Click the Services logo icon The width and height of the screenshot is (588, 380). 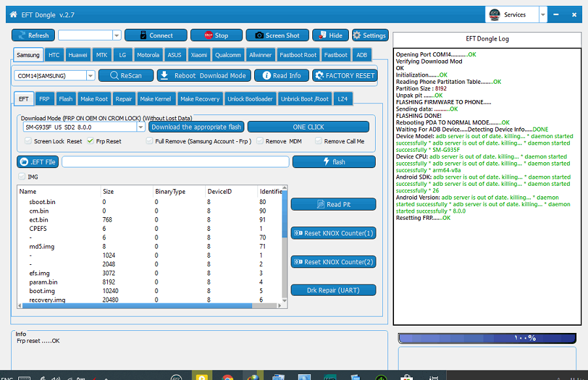tap(495, 14)
